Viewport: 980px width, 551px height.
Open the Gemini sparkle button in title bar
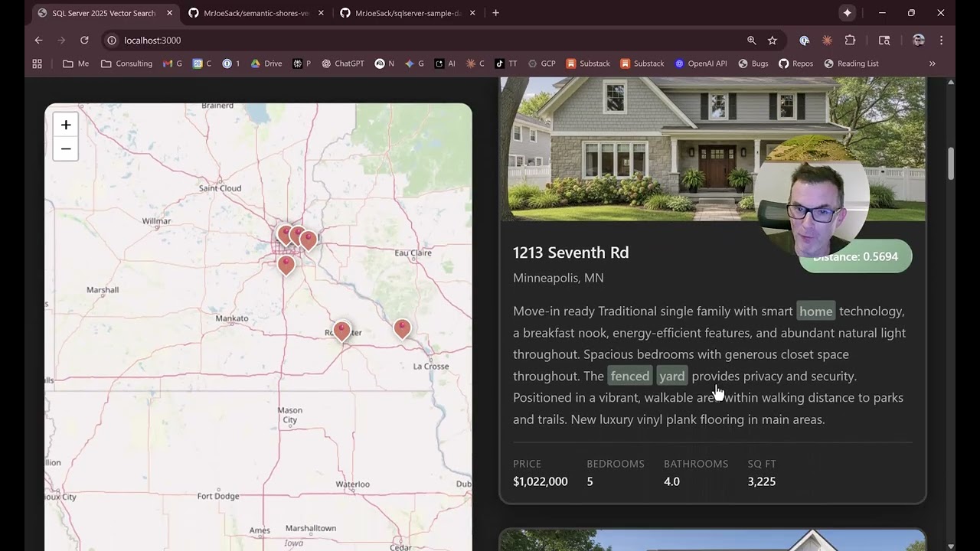click(x=848, y=13)
